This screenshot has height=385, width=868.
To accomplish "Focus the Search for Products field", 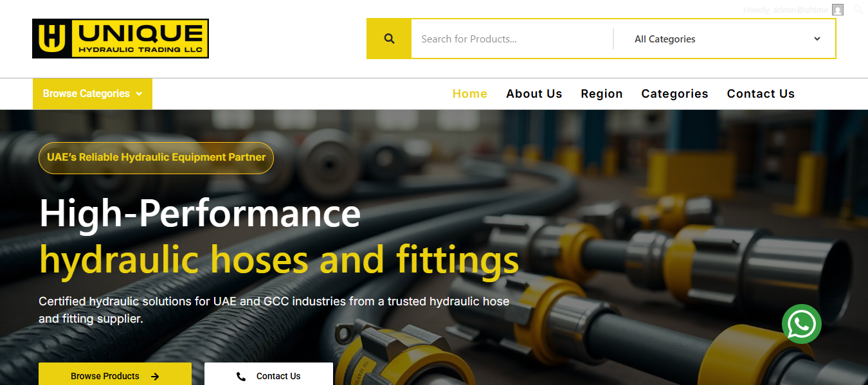I will pos(511,39).
